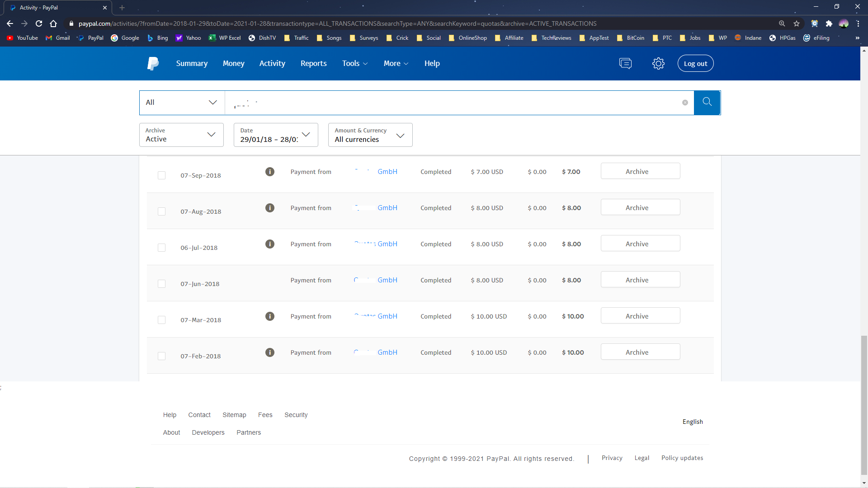Go to the Reports tab

pyautogui.click(x=313, y=63)
